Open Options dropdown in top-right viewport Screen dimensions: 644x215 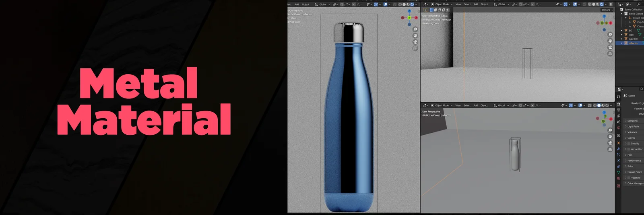[x=607, y=10]
